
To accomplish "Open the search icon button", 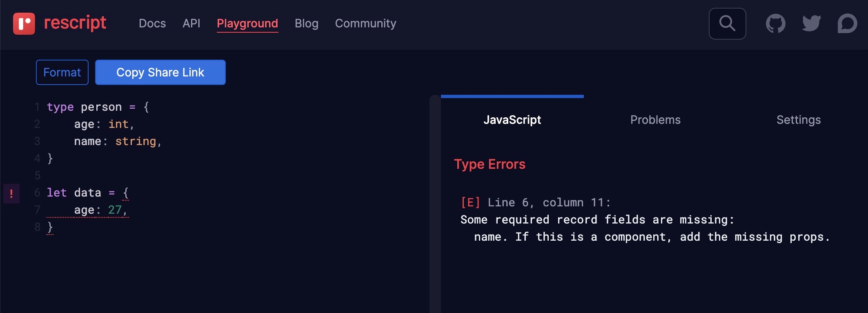I will 727,24.
